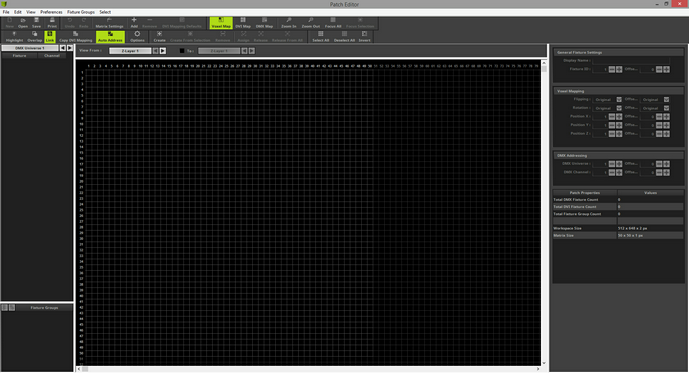Select the DMX Map view icon
This screenshot has height=373, width=689.
[264, 23]
